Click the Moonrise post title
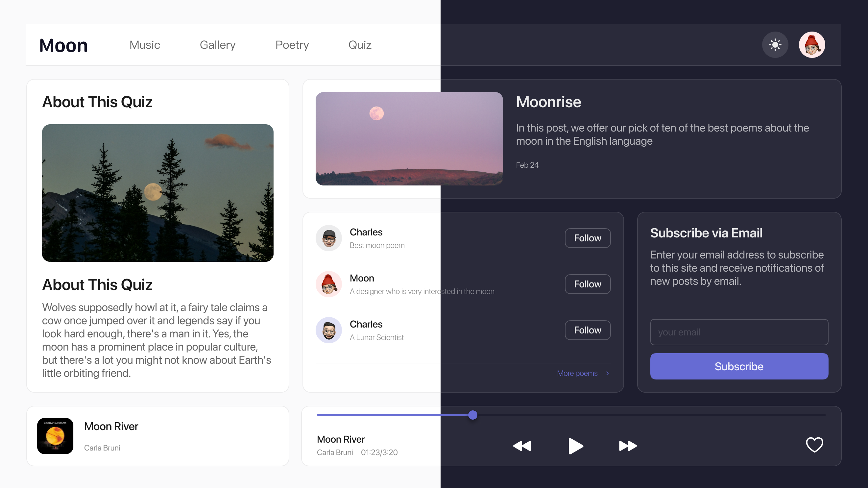This screenshot has width=868, height=488. (548, 102)
